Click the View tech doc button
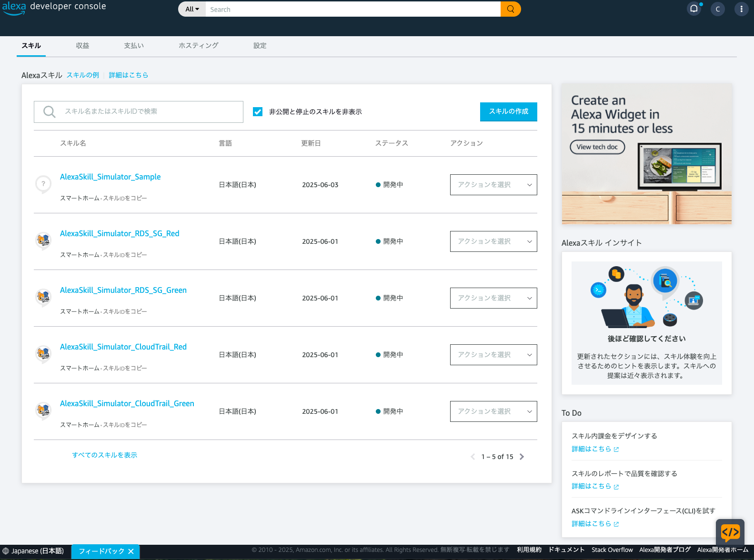Screen dimensions: 754x560 pos(597,147)
